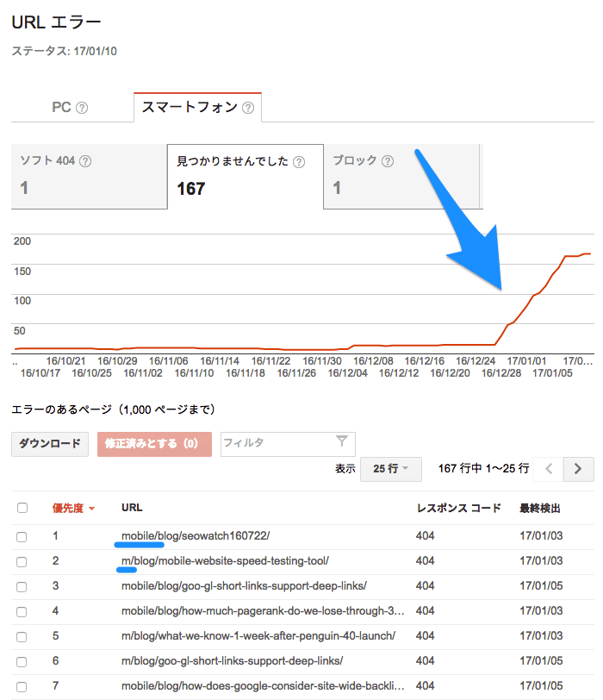Click into the フィルタ input field

[276, 443]
